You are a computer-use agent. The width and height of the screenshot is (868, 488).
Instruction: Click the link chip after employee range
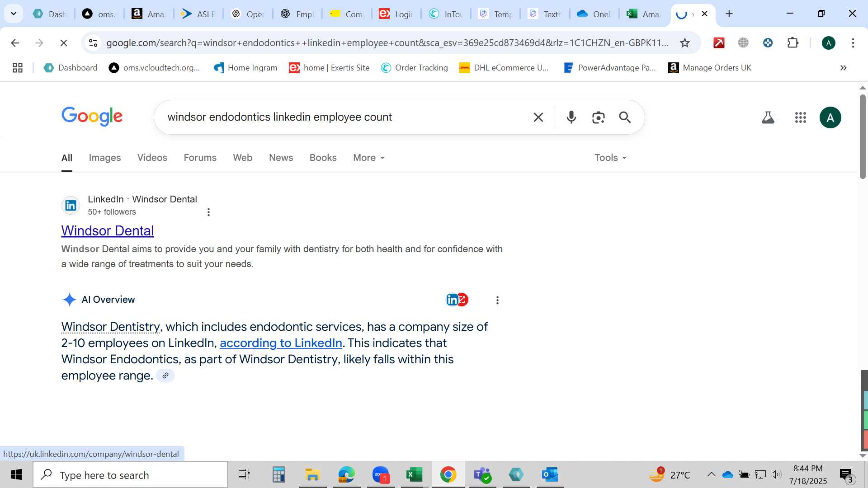click(165, 375)
